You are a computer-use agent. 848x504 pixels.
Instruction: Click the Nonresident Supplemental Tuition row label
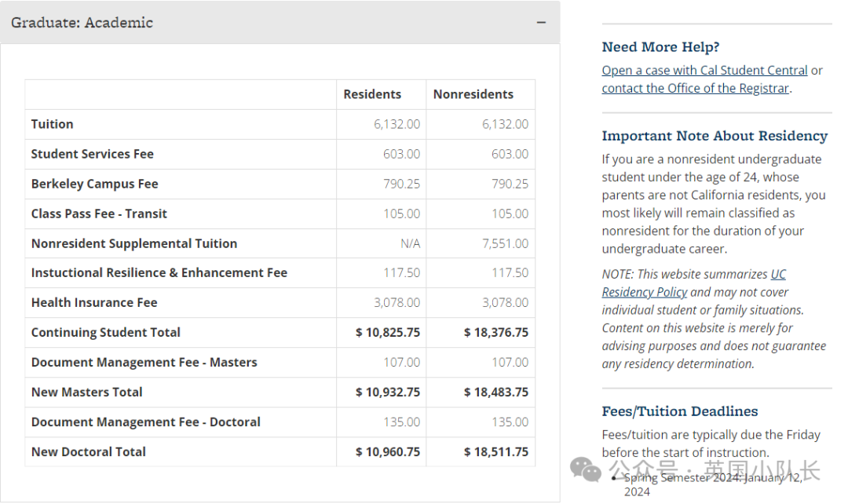[134, 244]
